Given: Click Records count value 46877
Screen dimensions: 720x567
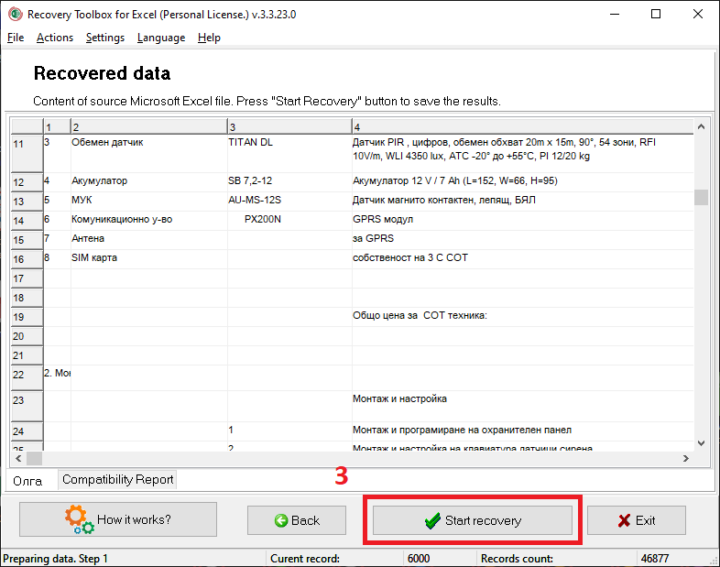Looking at the screenshot, I should coord(654,559).
